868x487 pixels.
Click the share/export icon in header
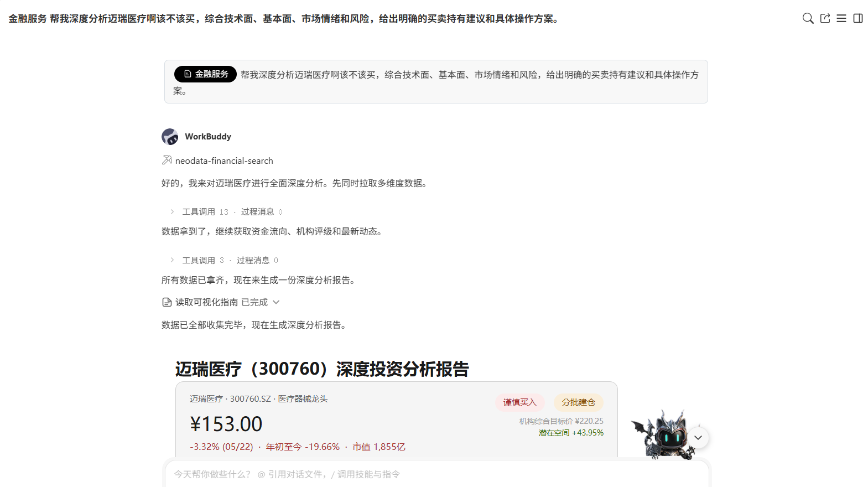click(x=825, y=18)
